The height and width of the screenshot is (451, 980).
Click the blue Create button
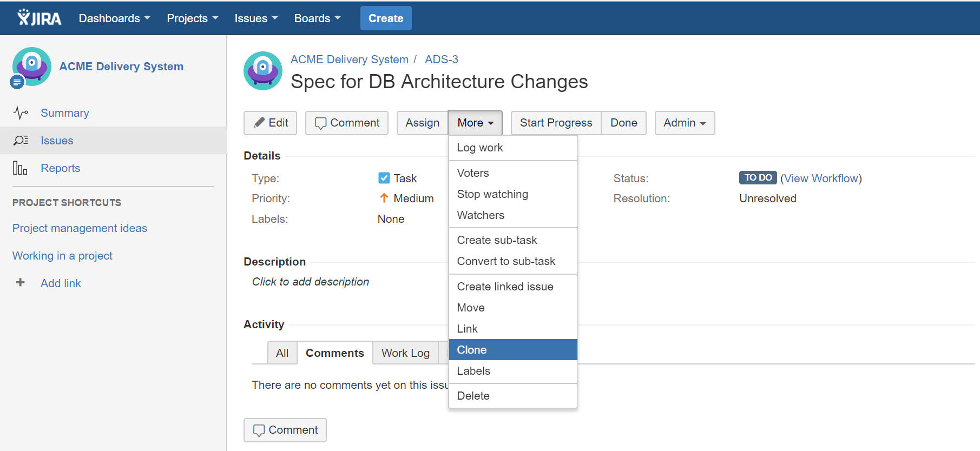pyautogui.click(x=386, y=18)
